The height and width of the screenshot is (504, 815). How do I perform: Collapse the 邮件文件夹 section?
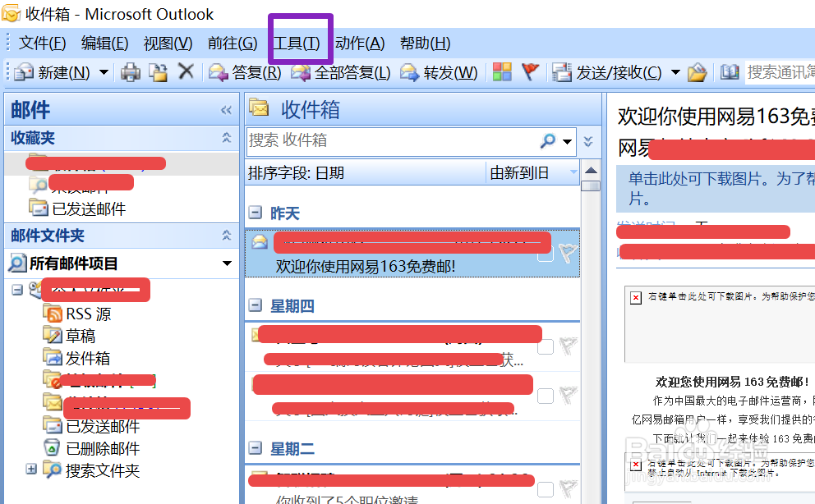pos(226,235)
